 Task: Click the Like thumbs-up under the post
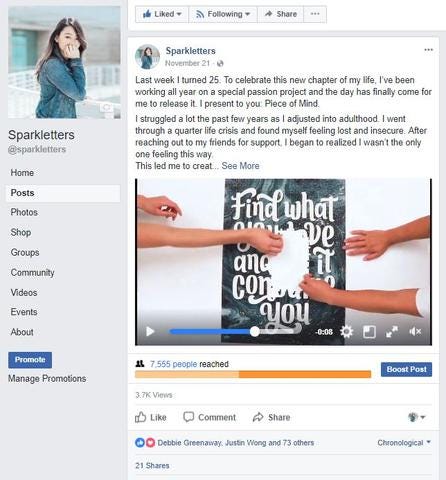coord(141,417)
